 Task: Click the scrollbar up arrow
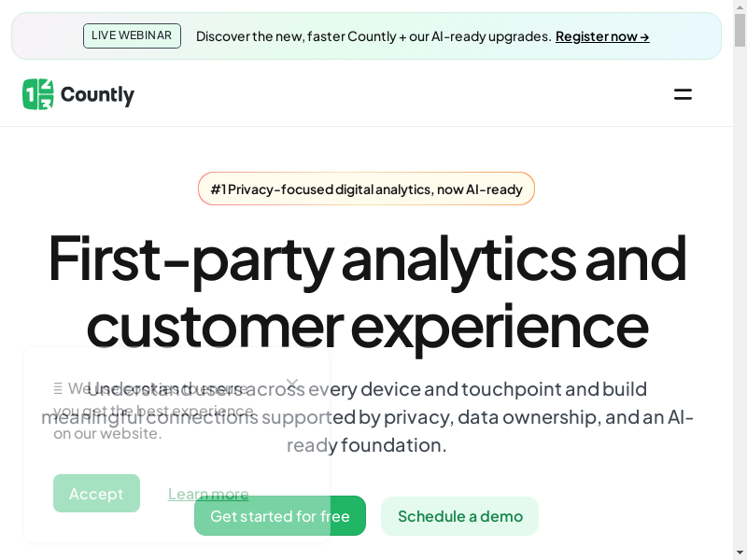tap(740, 7)
